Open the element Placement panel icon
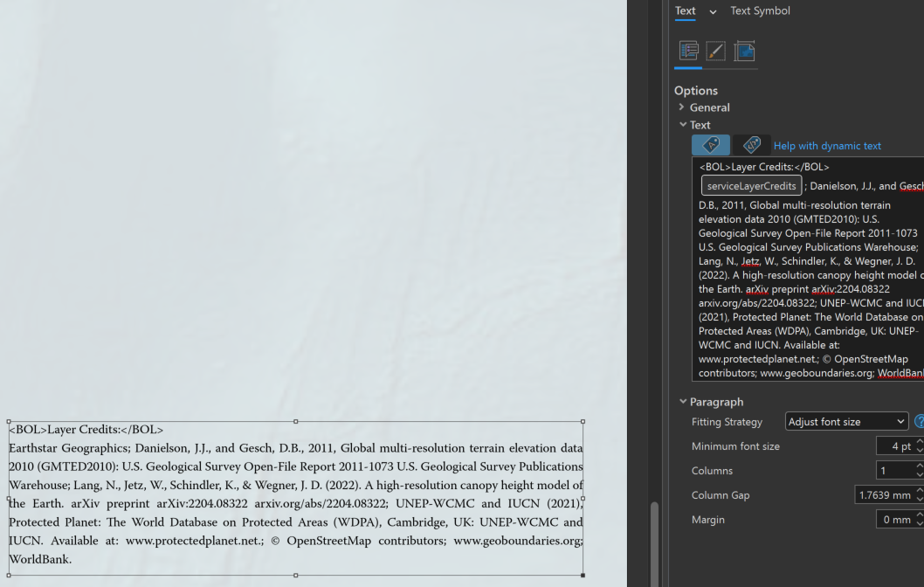The height and width of the screenshot is (587, 924). click(x=744, y=52)
